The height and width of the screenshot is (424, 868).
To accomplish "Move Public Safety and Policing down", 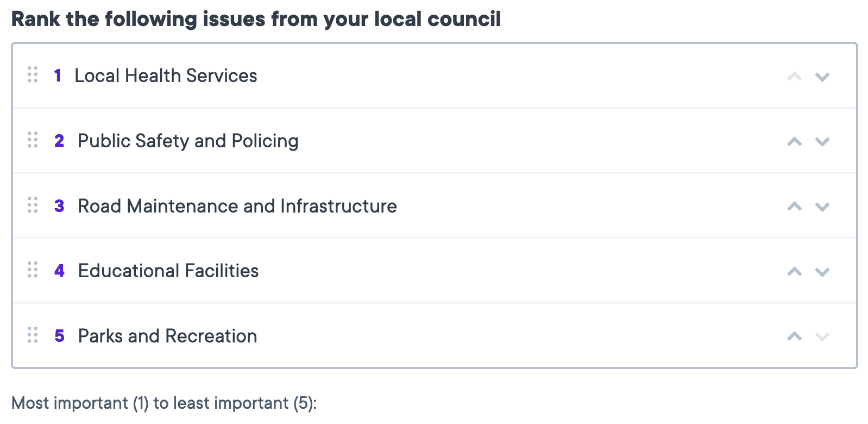I will (x=822, y=142).
